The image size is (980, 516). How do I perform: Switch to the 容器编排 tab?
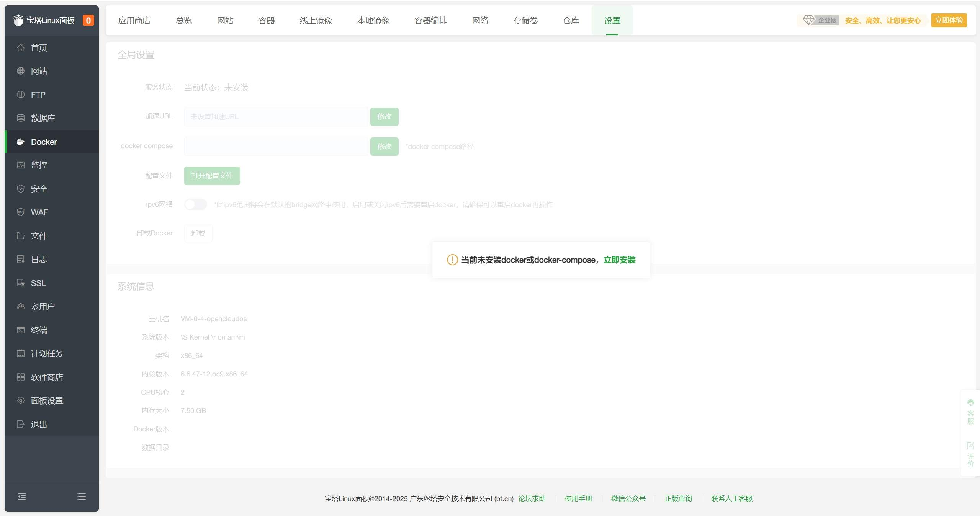430,21
